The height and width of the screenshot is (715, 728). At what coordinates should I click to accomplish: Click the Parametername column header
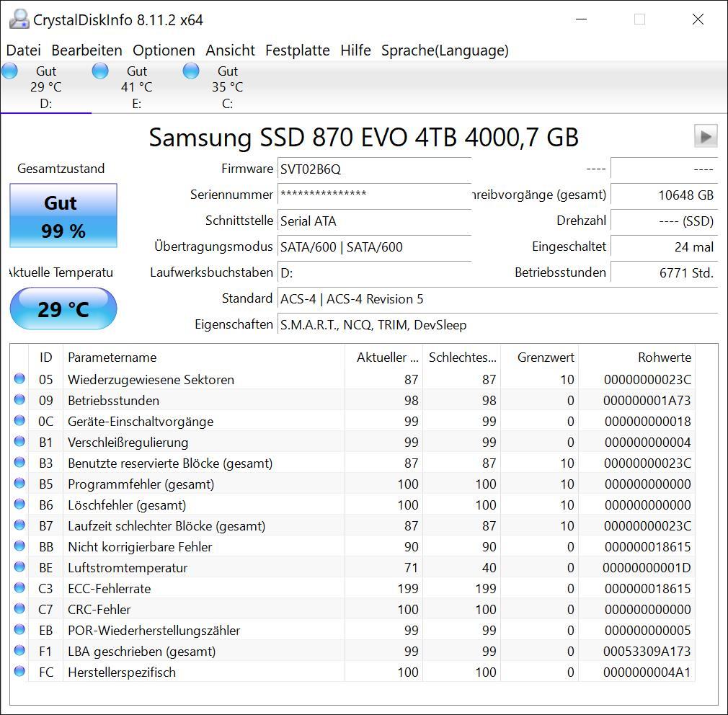pos(204,357)
